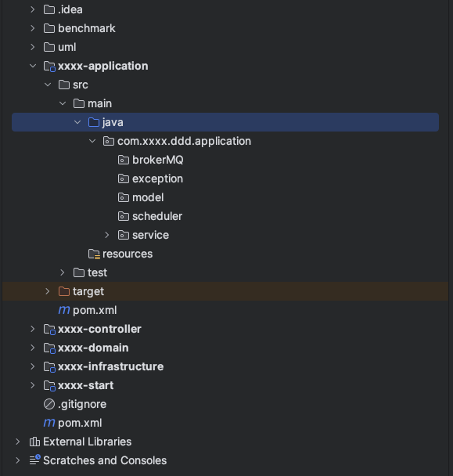
Task: Click the resources folder icon
Action: click(x=94, y=254)
